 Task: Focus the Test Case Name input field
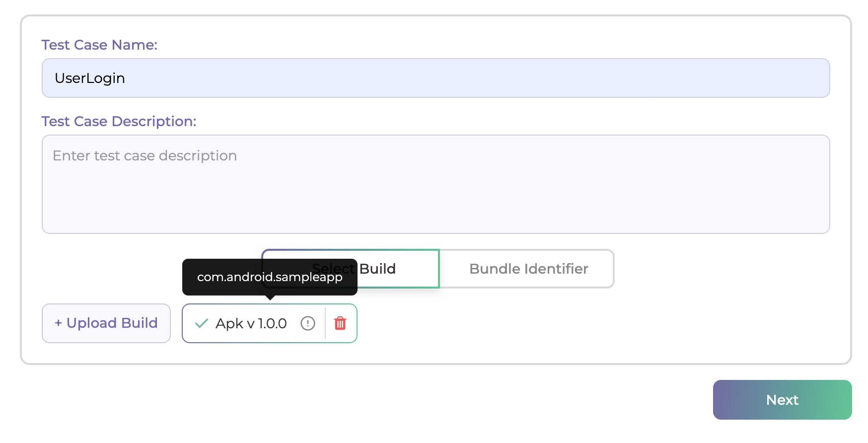click(x=435, y=78)
